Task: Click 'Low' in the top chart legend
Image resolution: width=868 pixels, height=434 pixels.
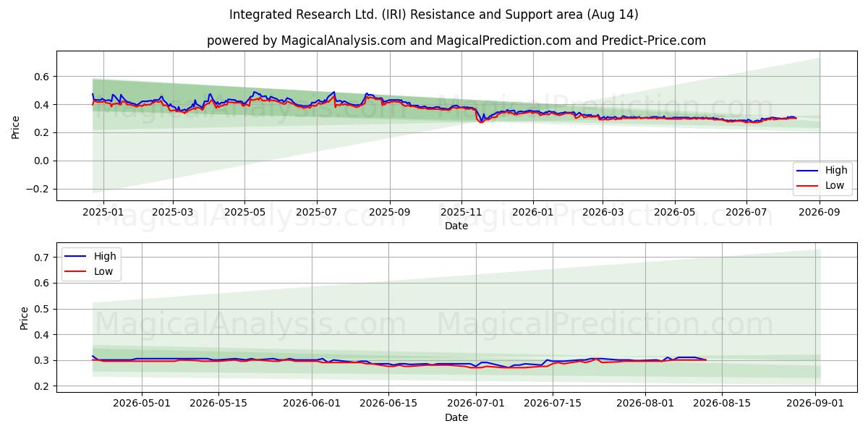Action: [x=835, y=185]
